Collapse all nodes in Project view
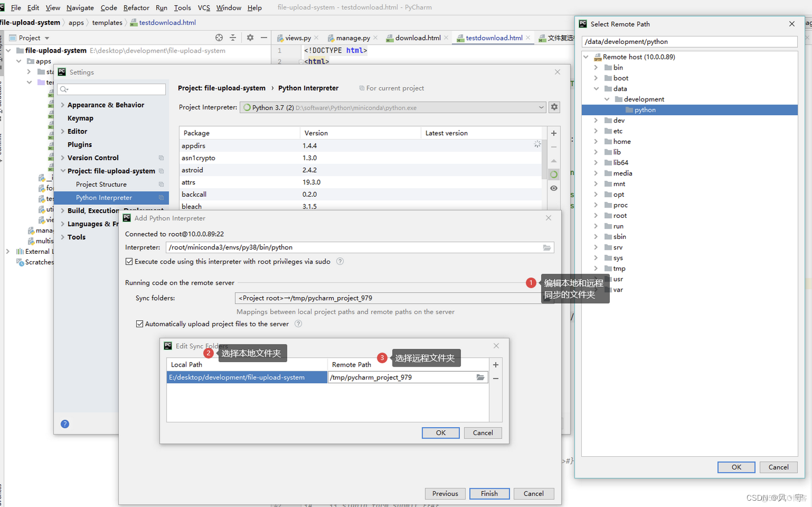 [x=233, y=38]
